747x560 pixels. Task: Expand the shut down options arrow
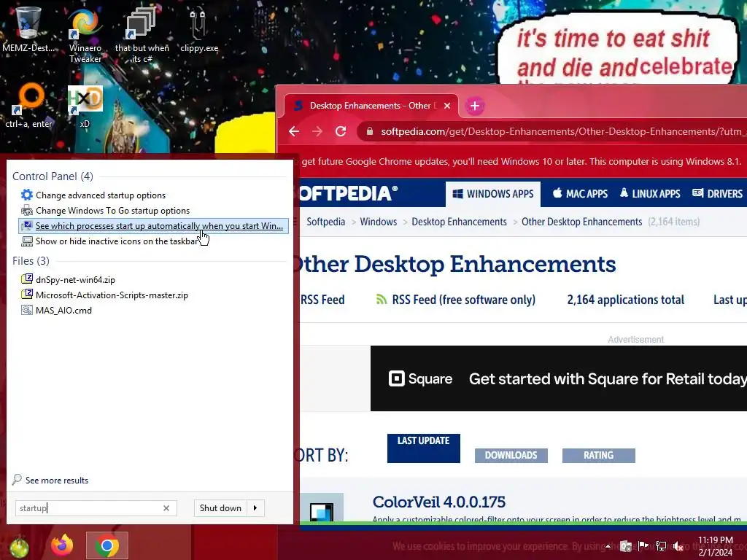[255, 508]
